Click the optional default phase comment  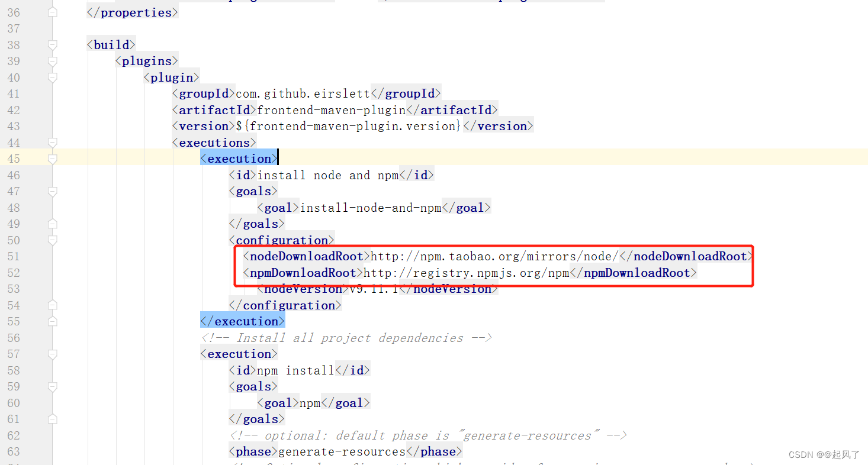click(x=428, y=435)
